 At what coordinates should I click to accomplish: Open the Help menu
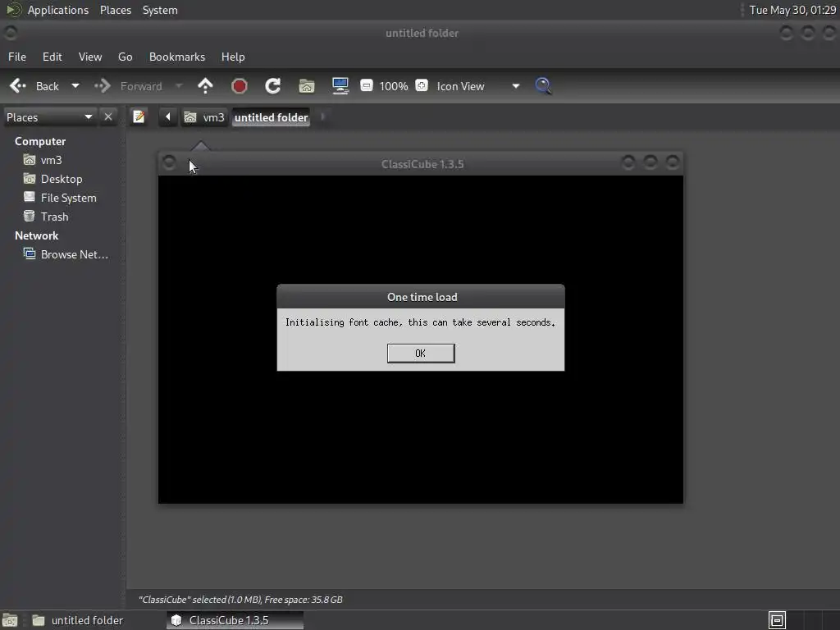(x=233, y=57)
